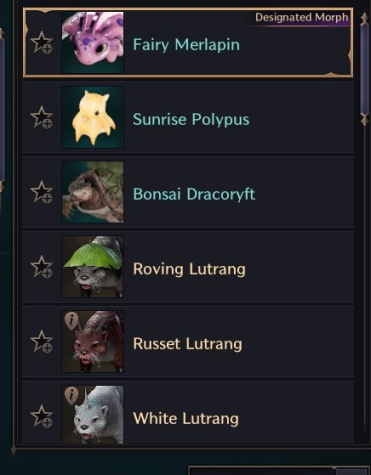Add Roving Lutrang to favorites star
Viewport: 371px width, 475px height.
pyautogui.click(x=42, y=266)
